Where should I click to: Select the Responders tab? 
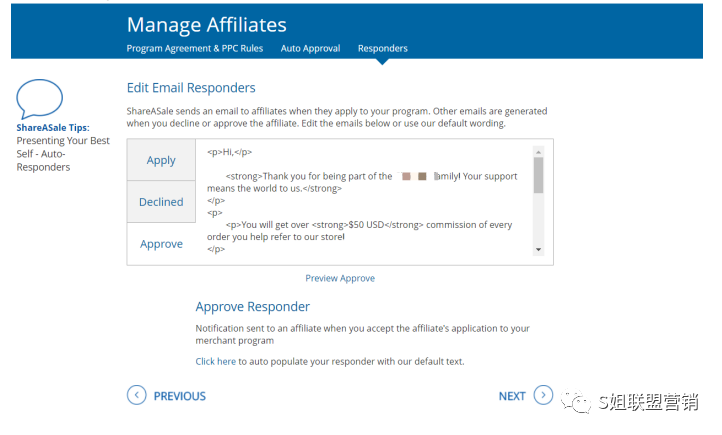pos(382,48)
